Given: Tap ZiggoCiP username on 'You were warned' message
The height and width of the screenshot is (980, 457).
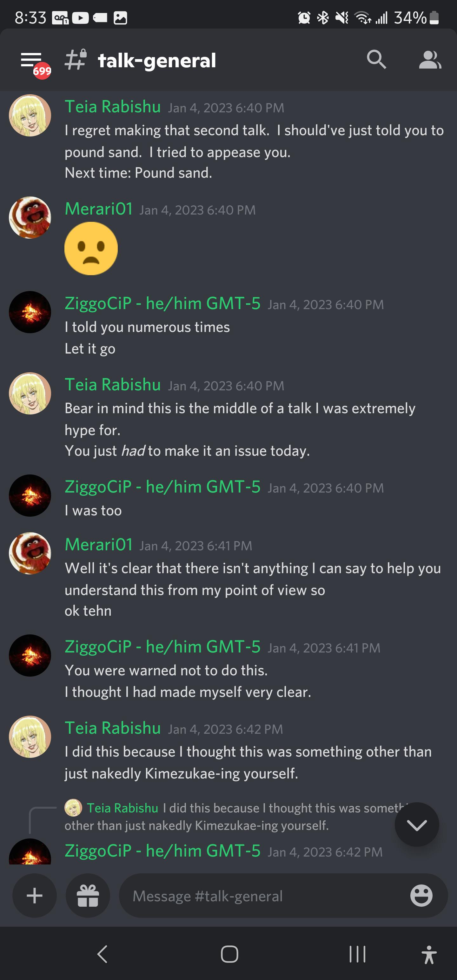Looking at the screenshot, I should (x=162, y=646).
